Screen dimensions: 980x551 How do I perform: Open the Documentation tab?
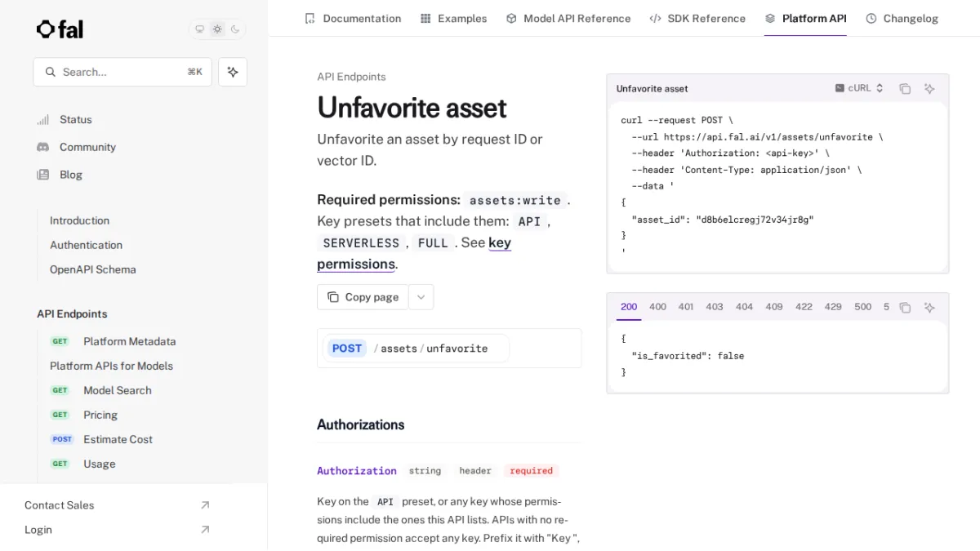click(353, 18)
